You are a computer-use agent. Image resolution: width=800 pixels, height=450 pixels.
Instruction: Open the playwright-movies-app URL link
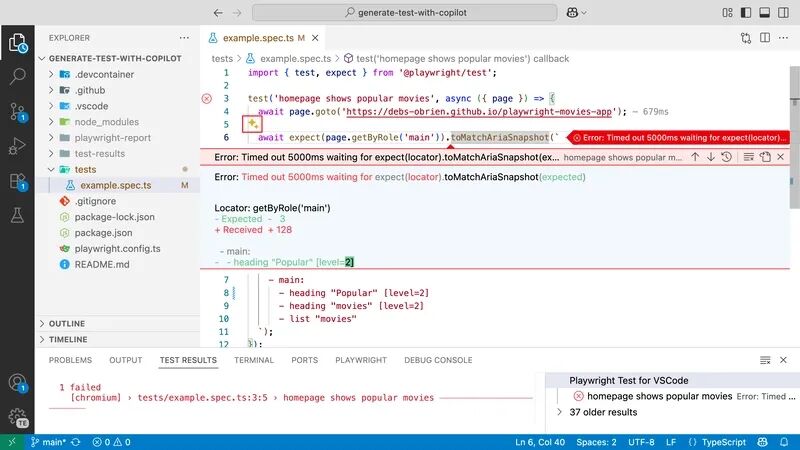pos(479,112)
